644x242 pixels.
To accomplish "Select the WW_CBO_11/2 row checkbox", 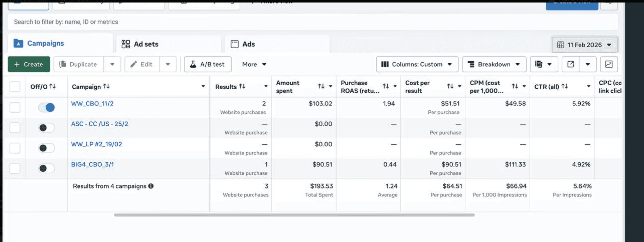I will tap(15, 107).
